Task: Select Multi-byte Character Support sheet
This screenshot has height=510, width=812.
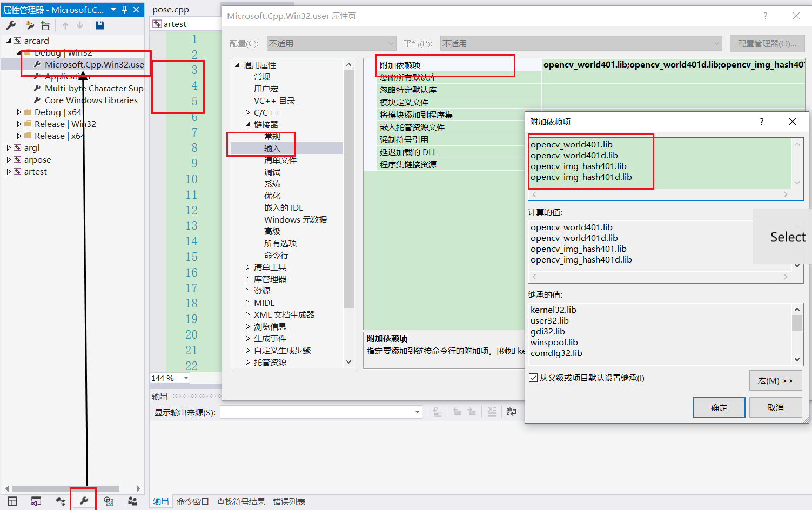Action: 94,88
